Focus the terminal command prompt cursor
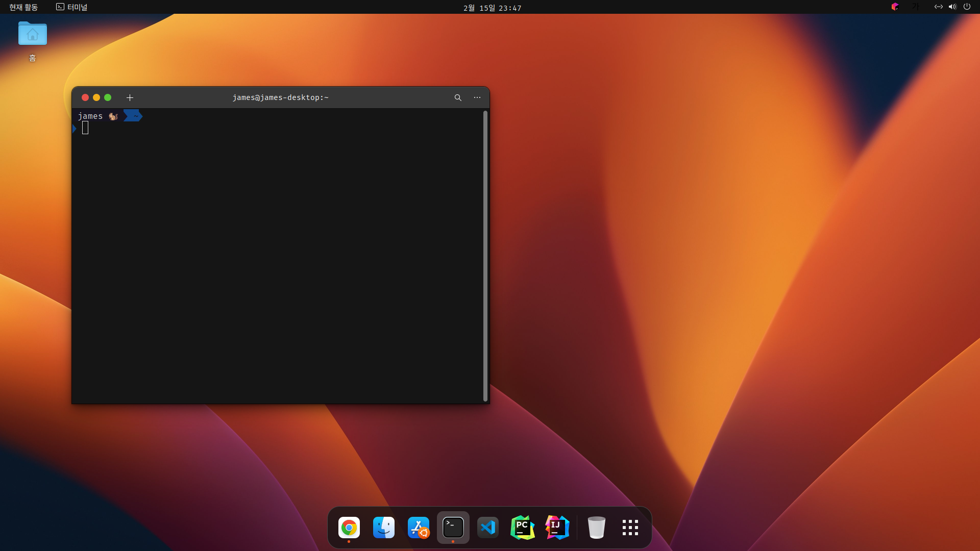Screen dimensions: 980x551 coord(85,128)
